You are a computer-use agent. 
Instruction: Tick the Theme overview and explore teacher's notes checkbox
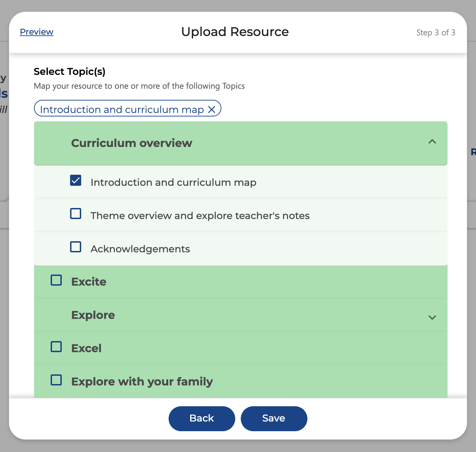pos(76,214)
